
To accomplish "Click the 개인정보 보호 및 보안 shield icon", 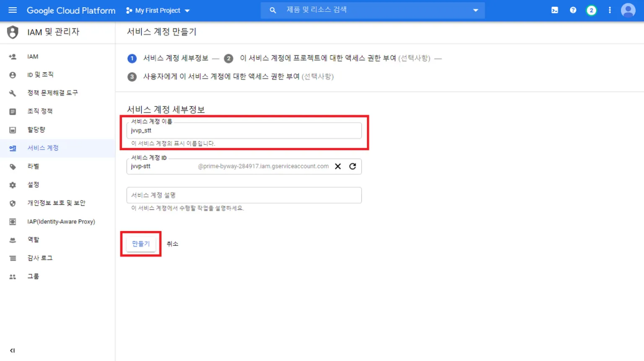I will [x=13, y=203].
